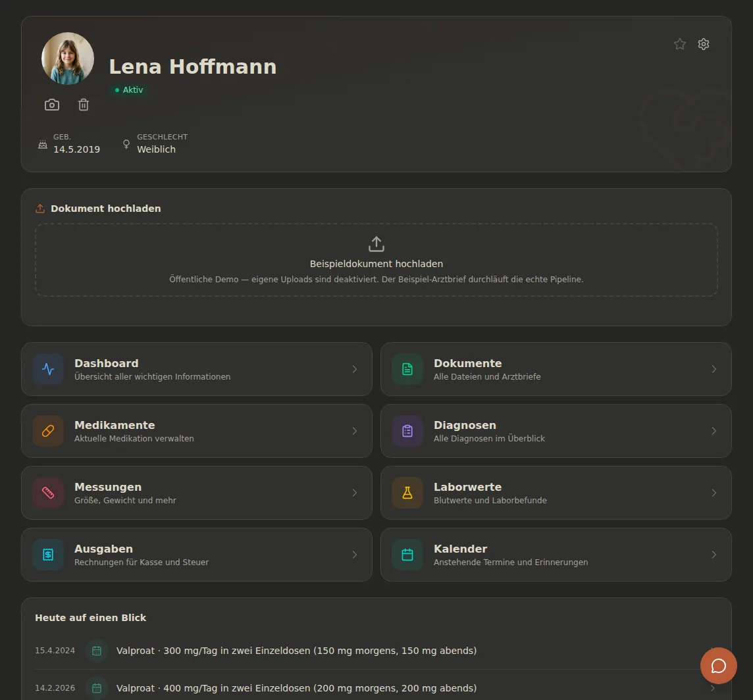
Task: Open Dashboard card via its chevron
Action: pyautogui.click(x=354, y=369)
